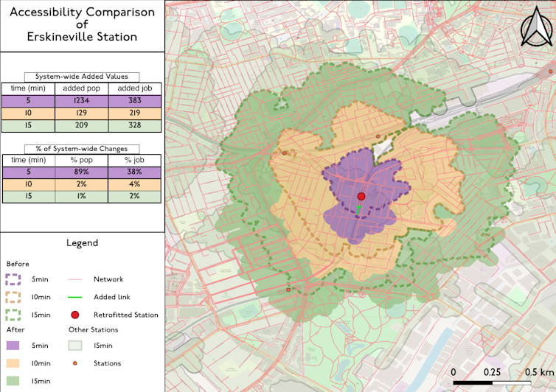The image size is (556, 392).
Task: Click the After 5min solid purple swatch
Action: (13, 346)
